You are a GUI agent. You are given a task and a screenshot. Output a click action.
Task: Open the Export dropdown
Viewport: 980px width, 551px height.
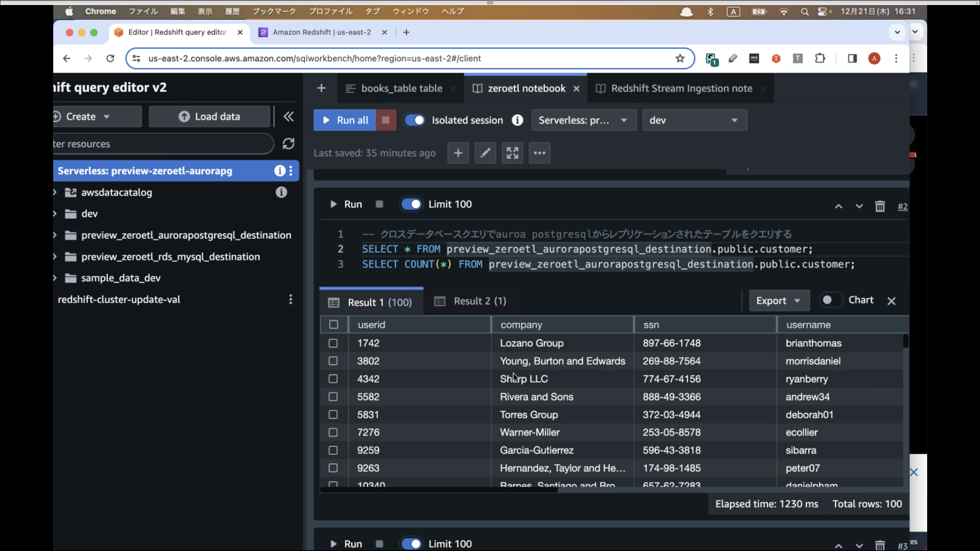point(779,301)
